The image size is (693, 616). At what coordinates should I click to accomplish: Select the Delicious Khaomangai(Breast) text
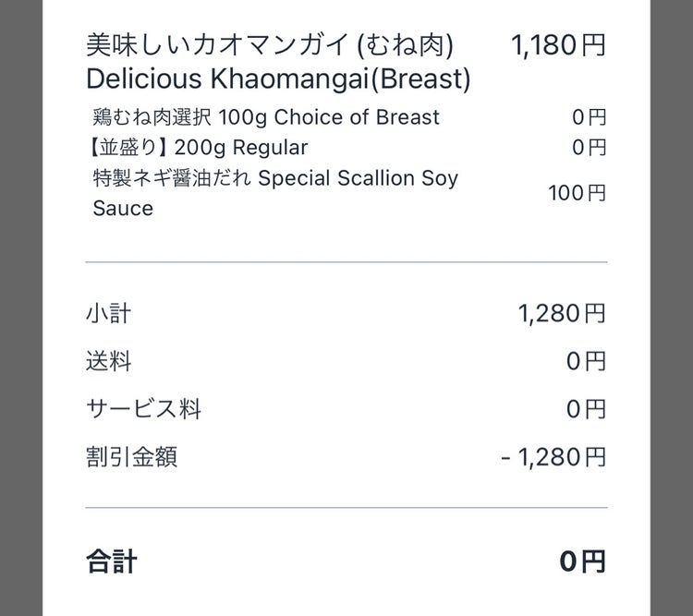pyautogui.click(x=278, y=79)
